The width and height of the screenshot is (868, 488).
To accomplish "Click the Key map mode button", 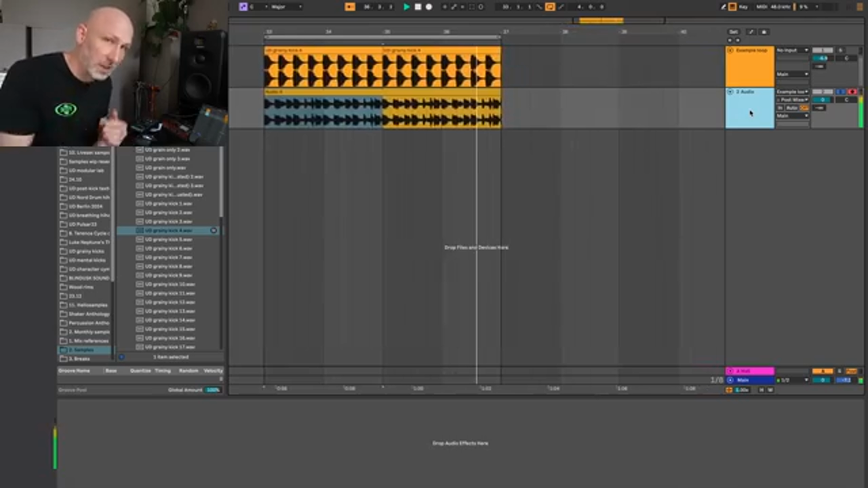I will pos(743,7).
